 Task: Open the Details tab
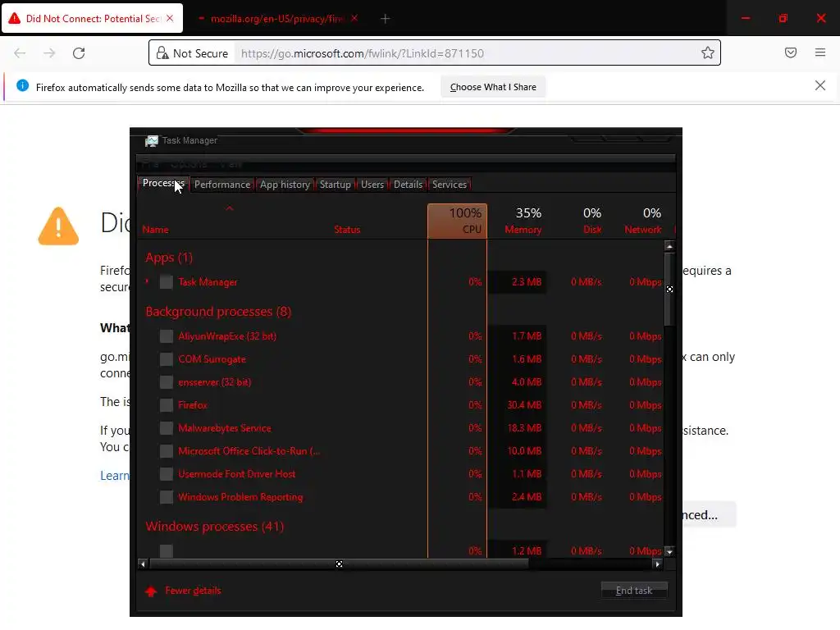(408, 185)
